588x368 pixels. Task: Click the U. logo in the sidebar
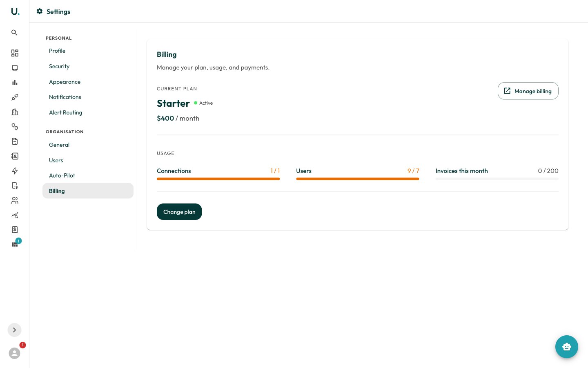[15, 11]
